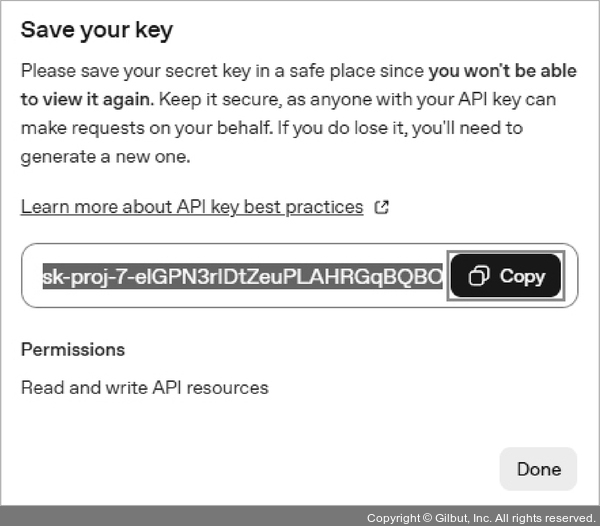
Task: Click the external link arrow icon
Action: (381, 207)
